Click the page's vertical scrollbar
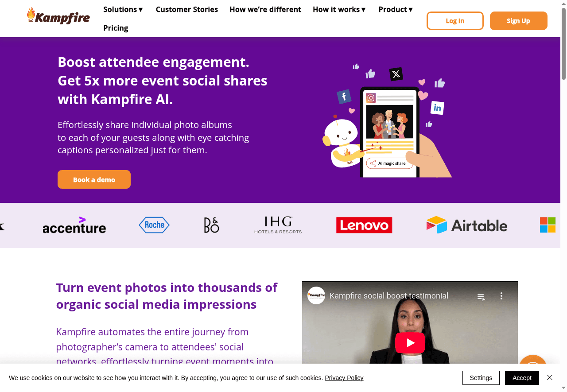This screenshot has width=567, height=392. click(x=563, y=44)
